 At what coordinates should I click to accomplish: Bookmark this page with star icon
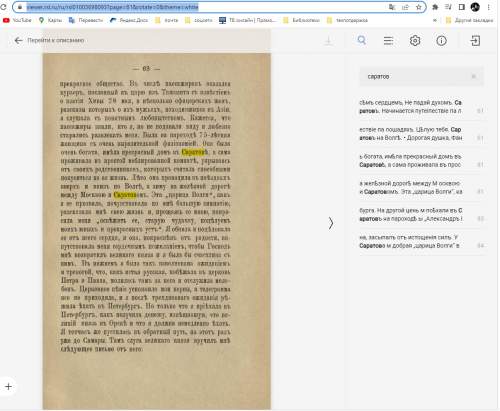[x=419, y=7]
